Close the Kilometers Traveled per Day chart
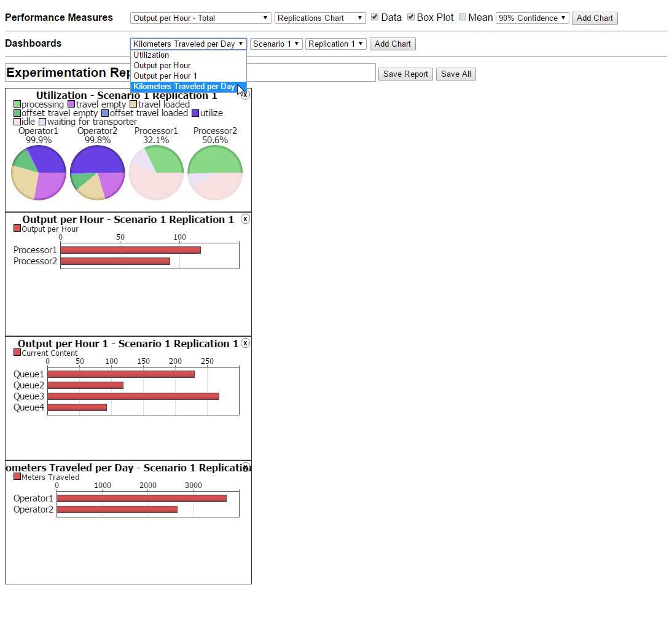The width and height of the screenshot is (672, 617). click(246, 467)
